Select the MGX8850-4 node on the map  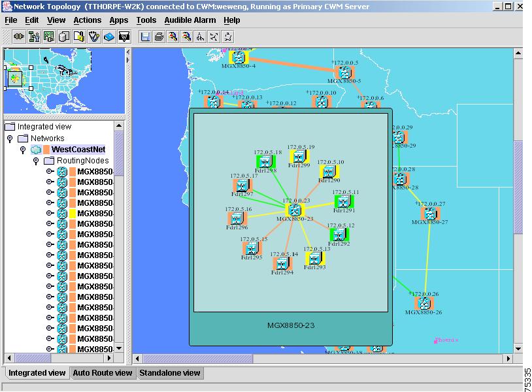tap(239, 57)
